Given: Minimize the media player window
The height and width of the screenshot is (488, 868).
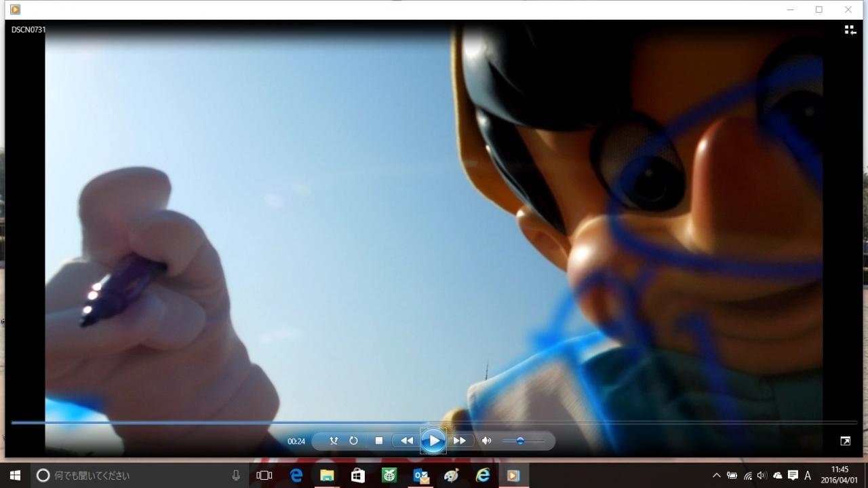Looking at the screenshot, I should [791, 10].
